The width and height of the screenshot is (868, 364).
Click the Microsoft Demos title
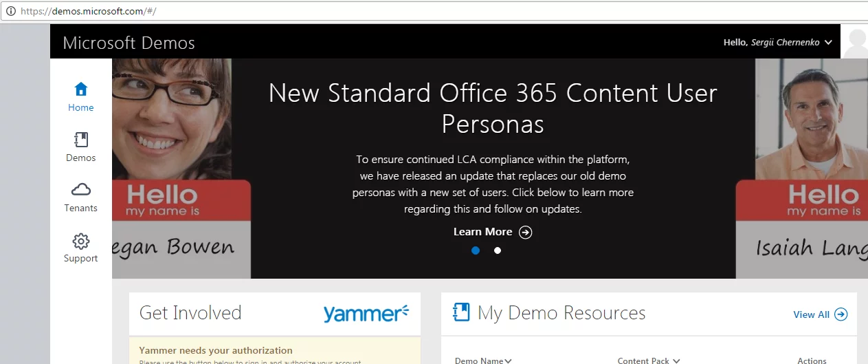[x=129, y=43]
